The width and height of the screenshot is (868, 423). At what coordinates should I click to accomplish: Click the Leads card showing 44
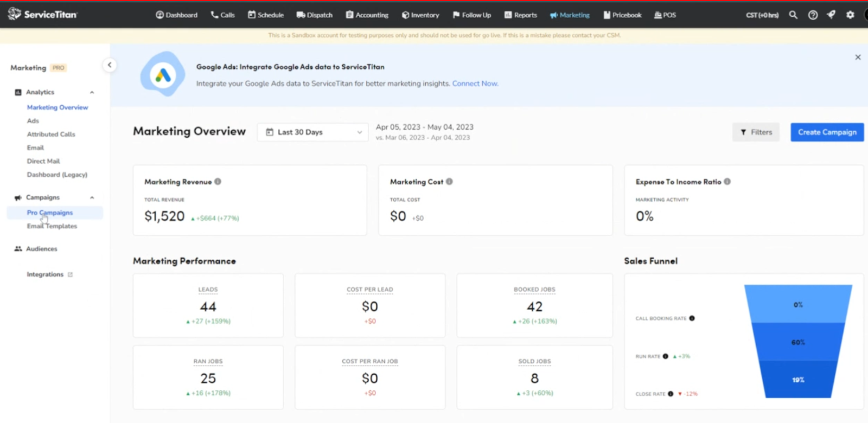click(x=208, y=305)
